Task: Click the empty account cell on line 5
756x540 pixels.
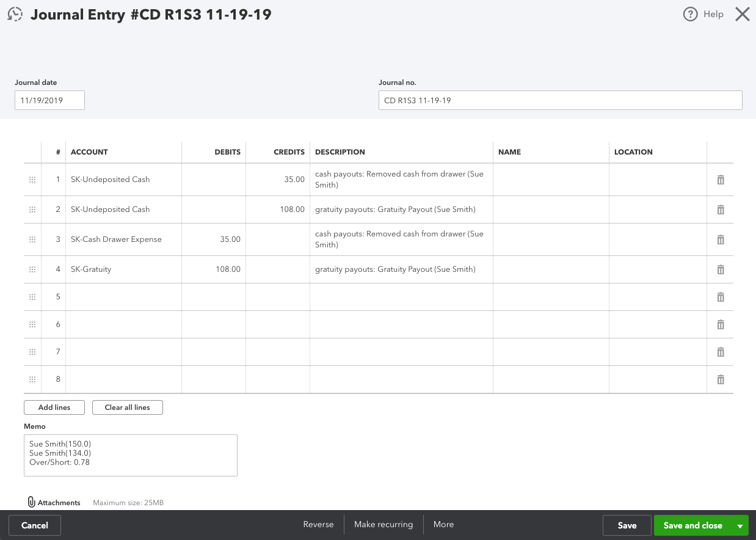Action: click(124, 297)
